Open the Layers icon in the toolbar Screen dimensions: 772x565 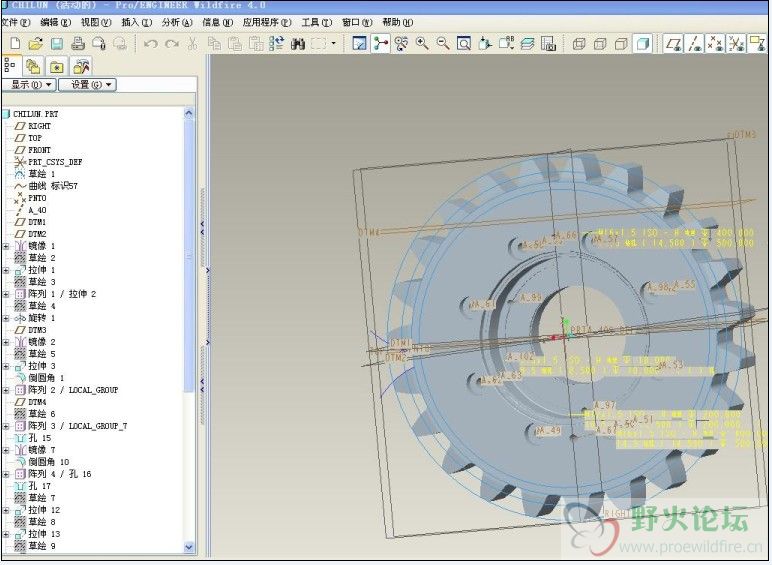pyautogui.click(x=527, y=43)
